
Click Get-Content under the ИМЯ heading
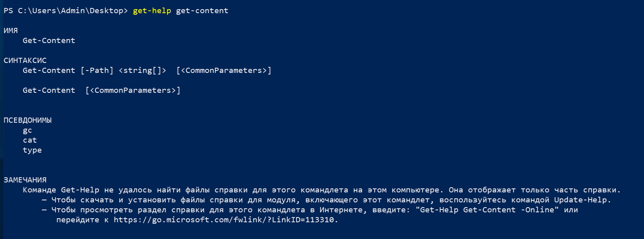click(49, 41)
